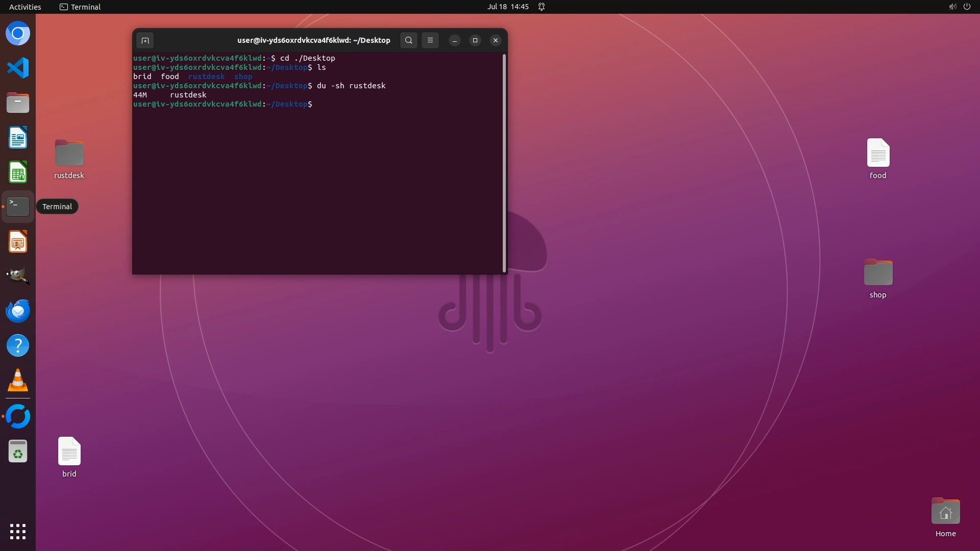Show all applications grid
Viewport: 980px width, 551px height.
click(x=18, y=532)
